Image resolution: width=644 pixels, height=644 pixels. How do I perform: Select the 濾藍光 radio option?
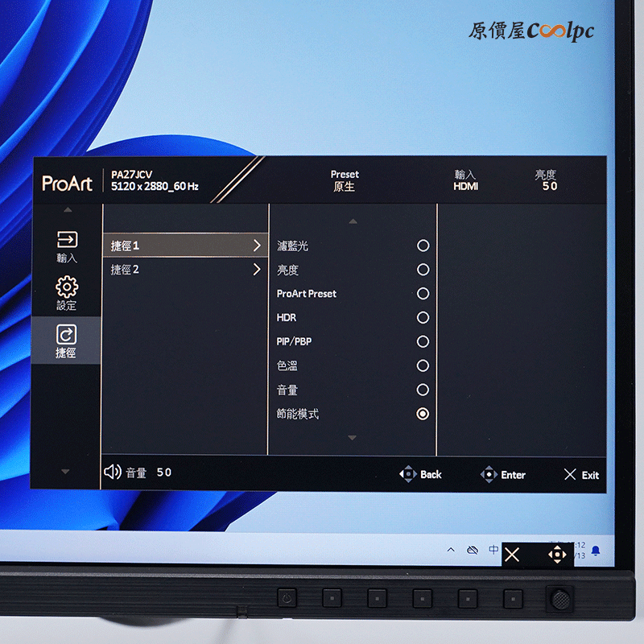[423, 246]
